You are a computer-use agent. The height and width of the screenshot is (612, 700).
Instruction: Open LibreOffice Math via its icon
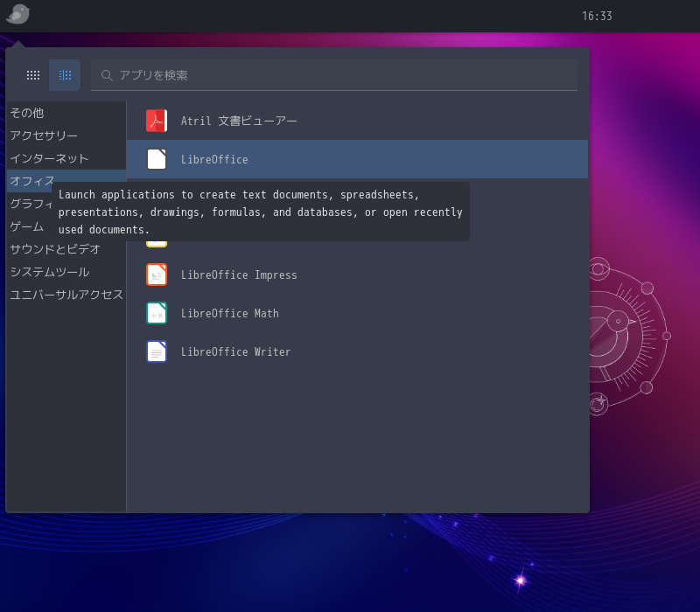[157, 313]
